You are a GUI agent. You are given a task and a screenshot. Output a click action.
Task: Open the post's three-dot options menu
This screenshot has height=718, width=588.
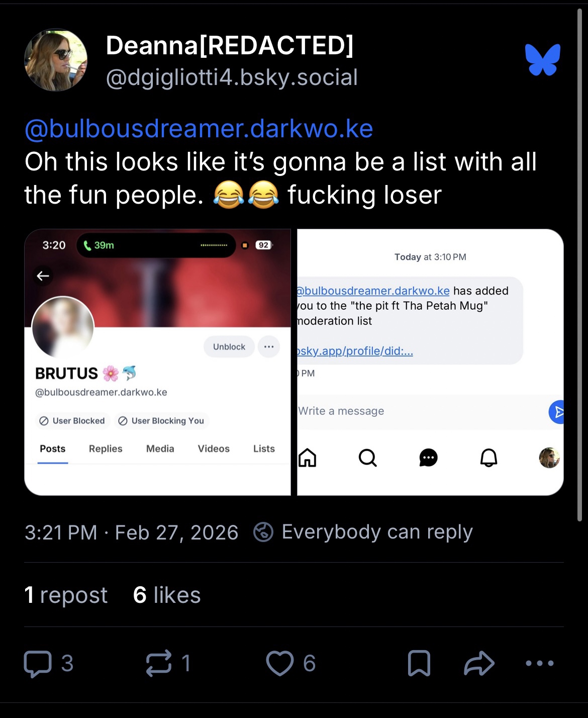tap(540, 663)
